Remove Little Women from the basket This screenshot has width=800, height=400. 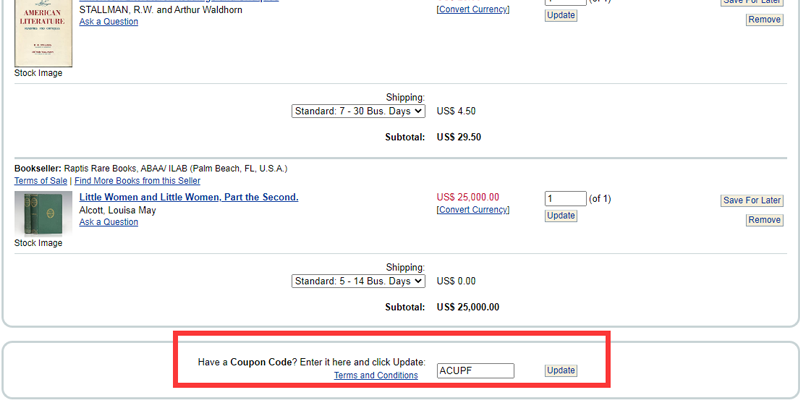764,219
